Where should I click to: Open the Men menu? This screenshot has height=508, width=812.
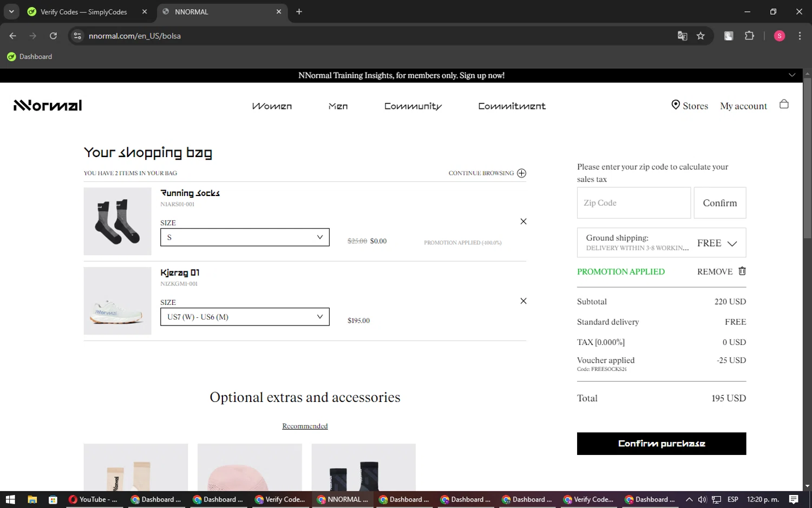click(x=338, y=106)
